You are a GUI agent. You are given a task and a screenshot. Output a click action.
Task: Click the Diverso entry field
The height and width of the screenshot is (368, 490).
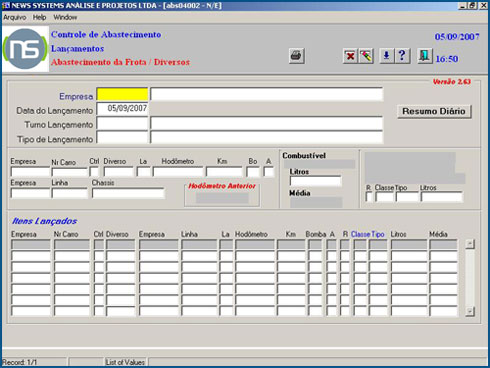pyautogui.click(x=119, y=172)
